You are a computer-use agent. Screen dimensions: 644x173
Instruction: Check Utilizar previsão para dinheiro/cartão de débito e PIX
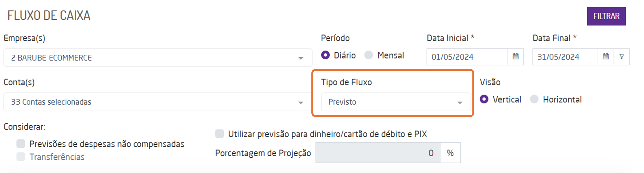click(x=220, y=134)
